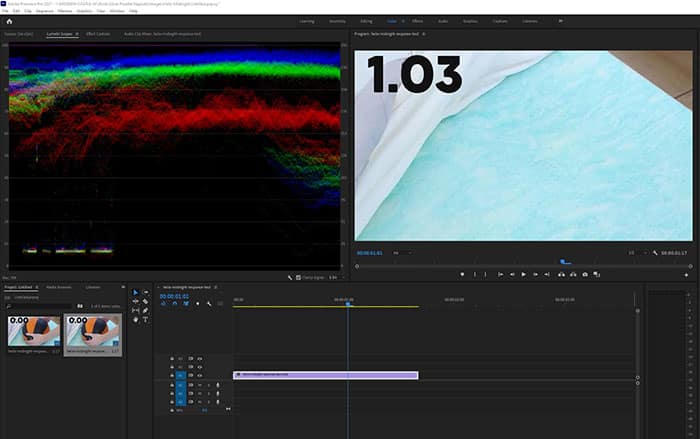Switch to the Effect Controls tab
700x439 pixels.
[x=98, y=34]
